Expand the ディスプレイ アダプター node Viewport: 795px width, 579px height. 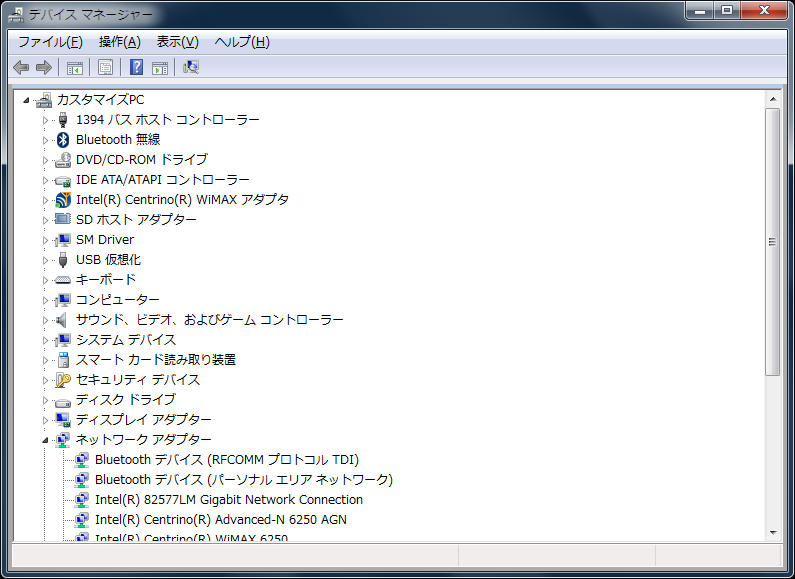[45, 420]
